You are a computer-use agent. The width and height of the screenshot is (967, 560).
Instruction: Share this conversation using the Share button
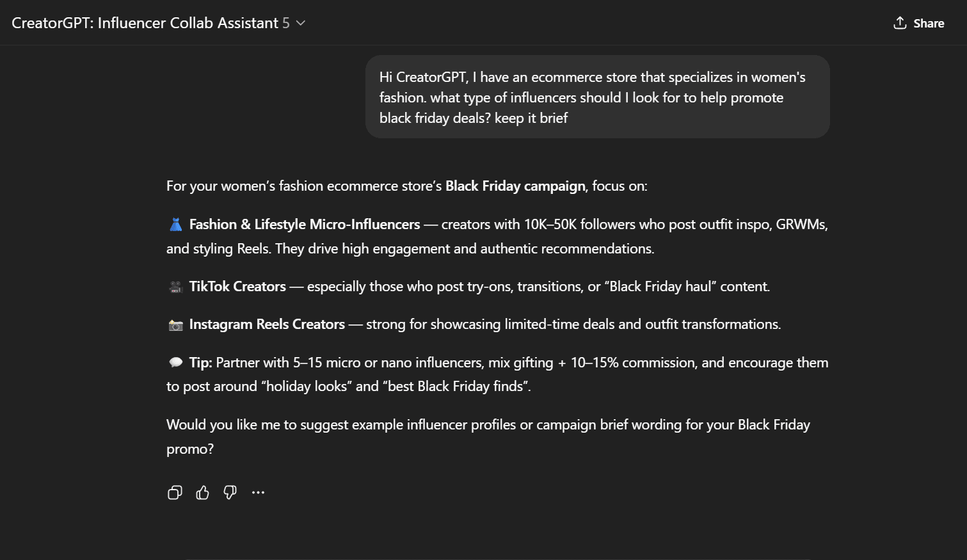click(x=918, y=23)
